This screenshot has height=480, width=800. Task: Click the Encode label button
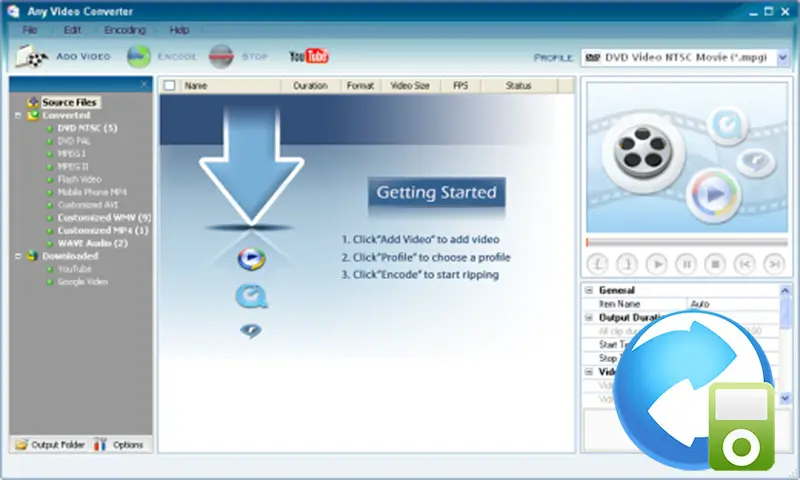coord(177,57)
